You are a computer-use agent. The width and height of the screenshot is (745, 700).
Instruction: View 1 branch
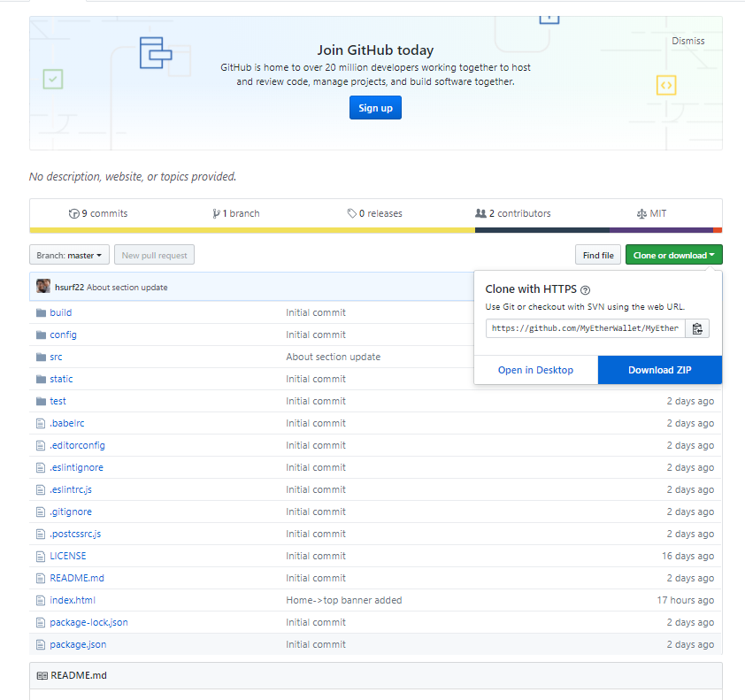point(236,214)
